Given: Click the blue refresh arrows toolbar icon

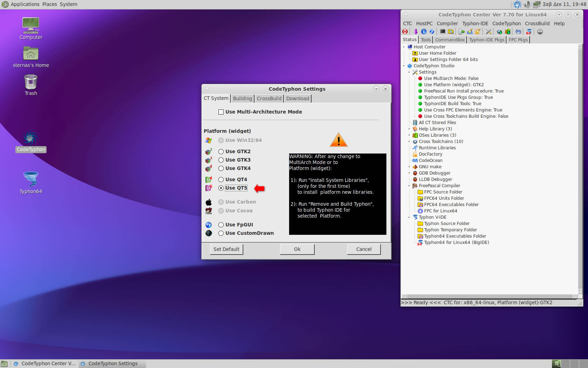Looking at the screenshot, I should 432,32.
